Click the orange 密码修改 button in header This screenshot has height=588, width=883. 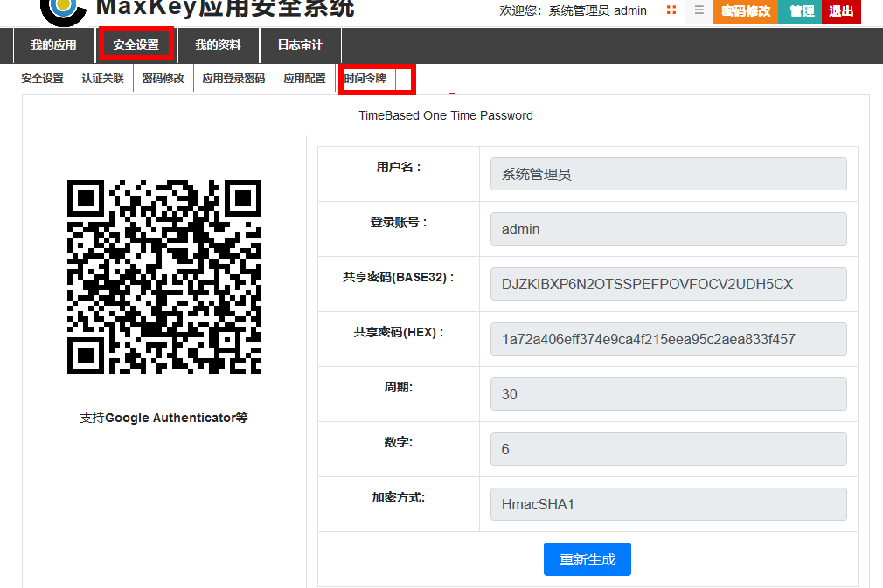pos(745,11)
